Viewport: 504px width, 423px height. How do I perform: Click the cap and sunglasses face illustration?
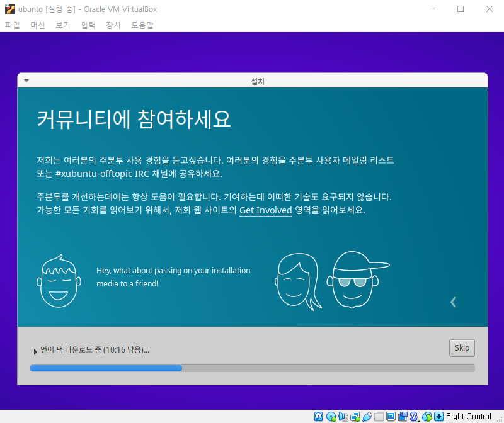tap(358, 279)
